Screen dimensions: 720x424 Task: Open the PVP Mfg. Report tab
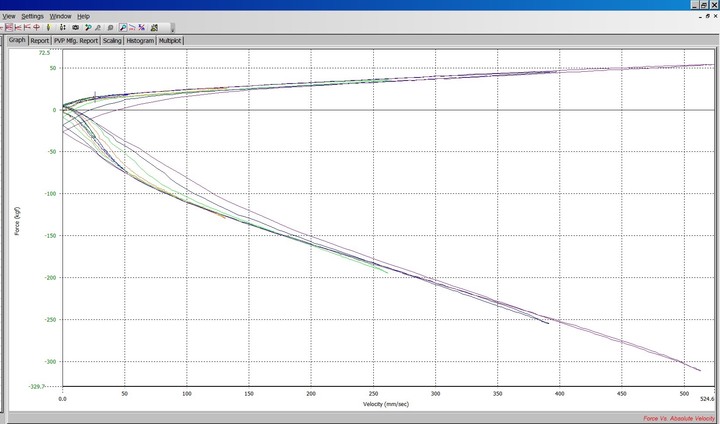point(76,40)
